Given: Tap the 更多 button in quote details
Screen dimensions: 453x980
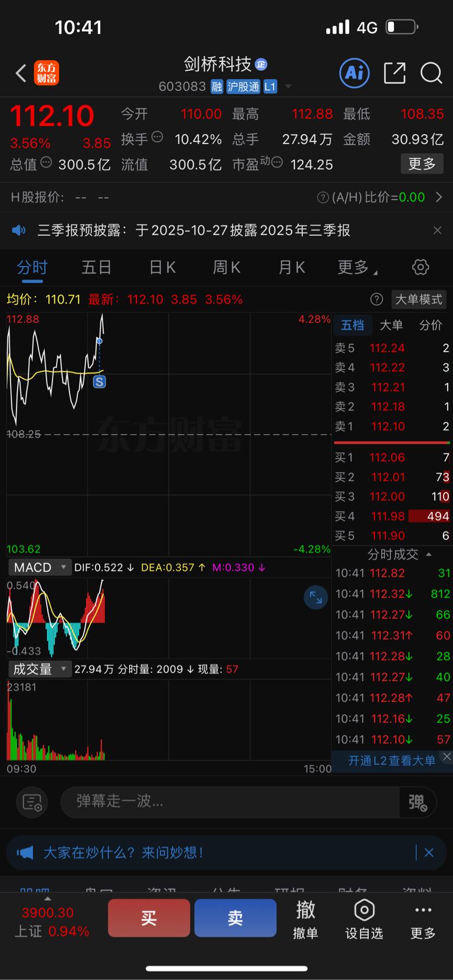Looking at the screenshot, I should click(x=422, y=164).
